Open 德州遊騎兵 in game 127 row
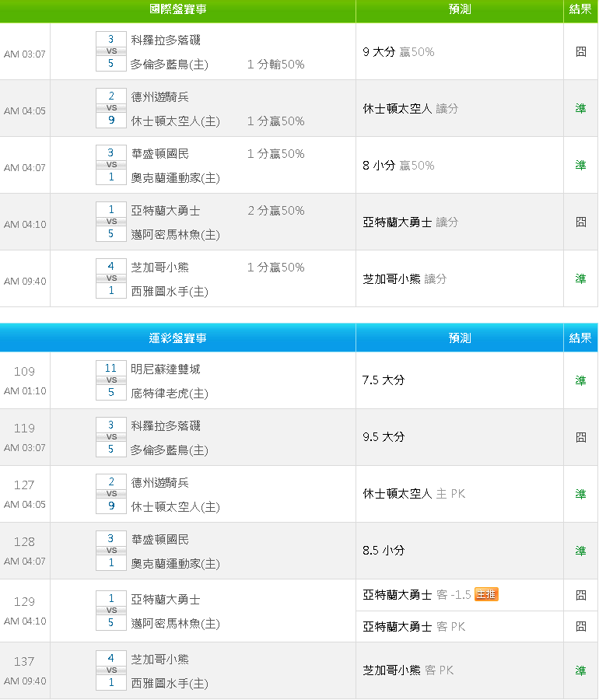This screenshot has width=599, height=700. [x=159, y=482]
